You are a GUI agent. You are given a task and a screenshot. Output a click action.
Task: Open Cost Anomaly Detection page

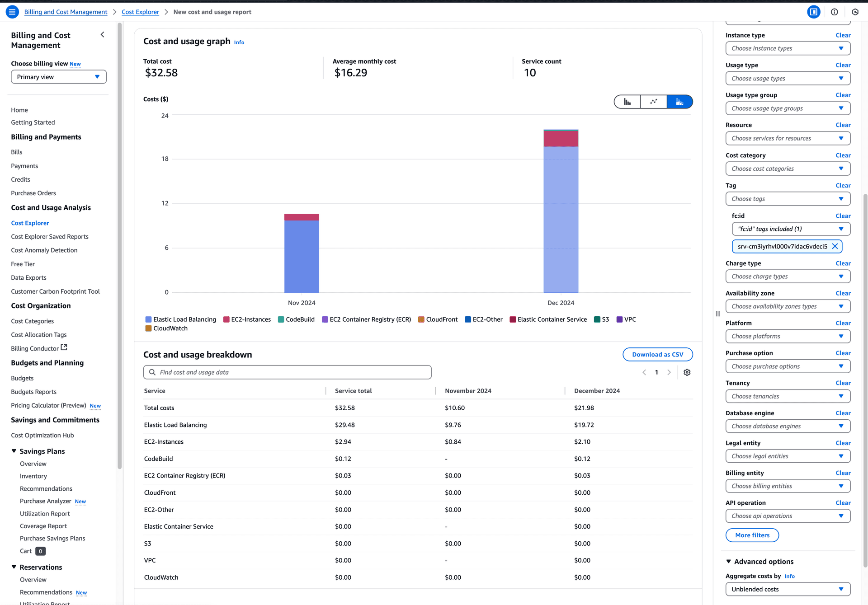[x=44, y=250]
